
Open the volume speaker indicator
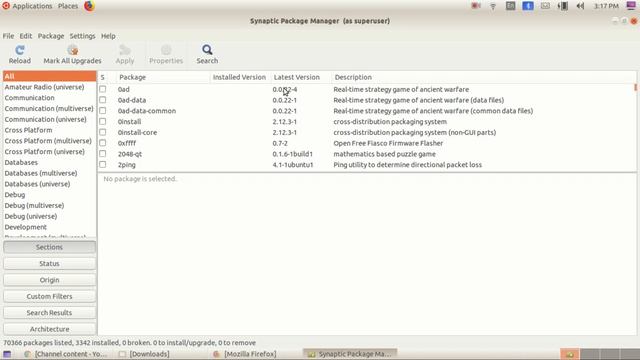click(x=580, y=6)
